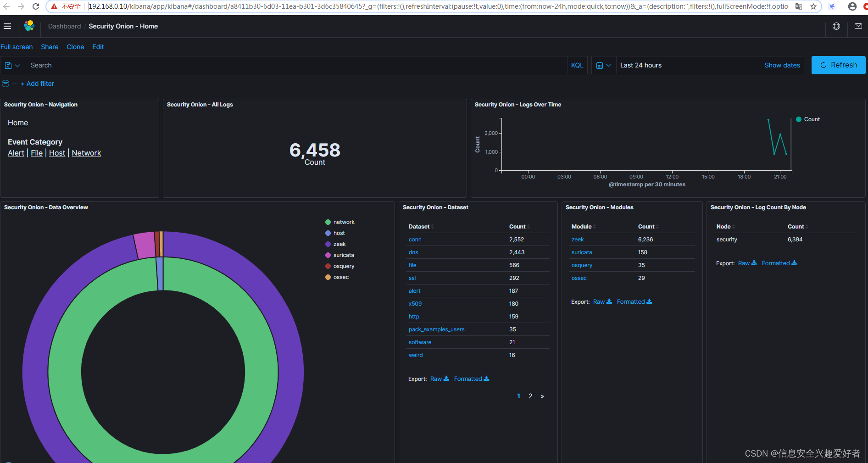The width and height of the screenshot is (868, 463).
Task: Open the Share menu
Action: (x=50, y=47)
